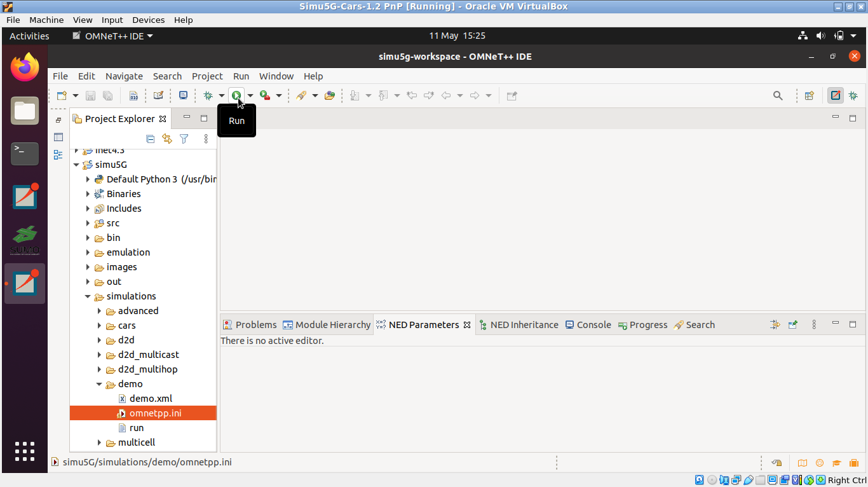
Task: Open SUMO from the Ubuntu dock
Action: 25,240
